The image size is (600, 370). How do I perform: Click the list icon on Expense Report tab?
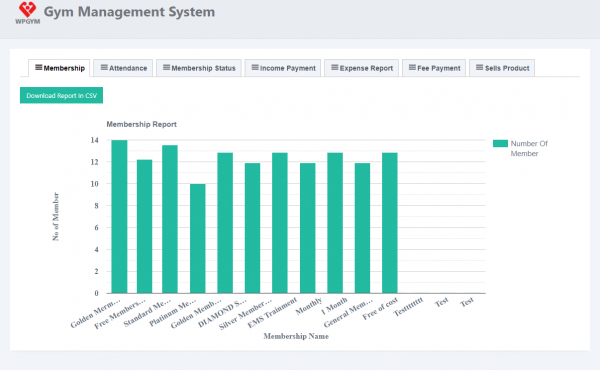(334, 68)
